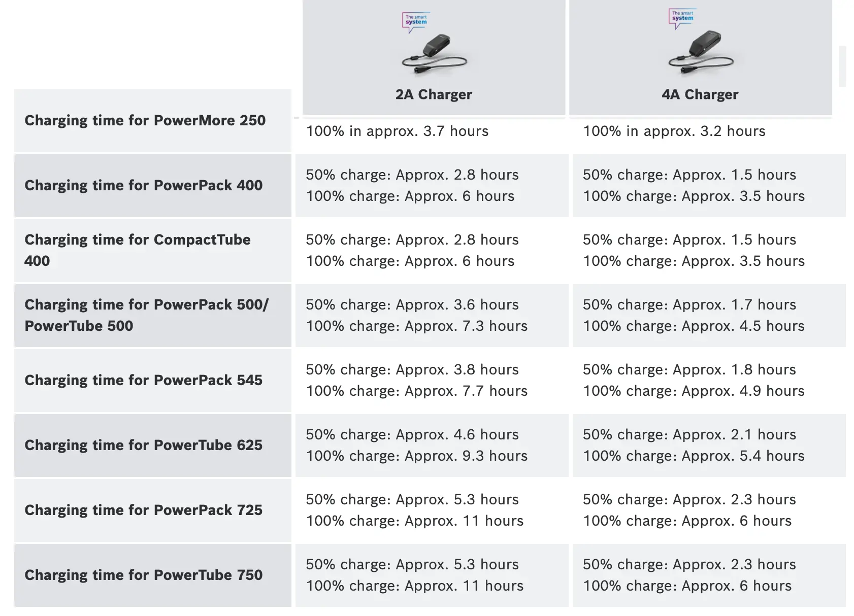The width and height of the screenshot is (854, 616).
Task: Click the PowerTube 625 row label
Action: point(143,446)
